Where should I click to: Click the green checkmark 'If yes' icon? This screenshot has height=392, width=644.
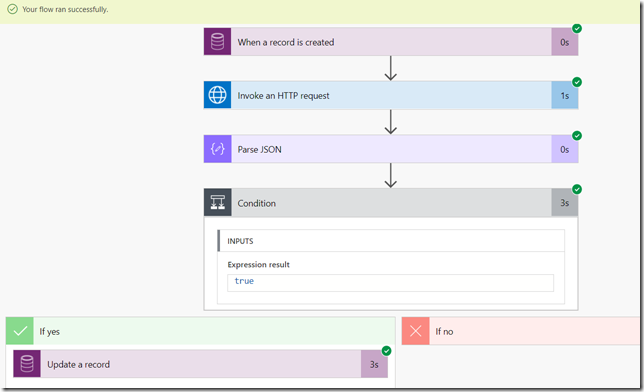click(x=20, y=331)
